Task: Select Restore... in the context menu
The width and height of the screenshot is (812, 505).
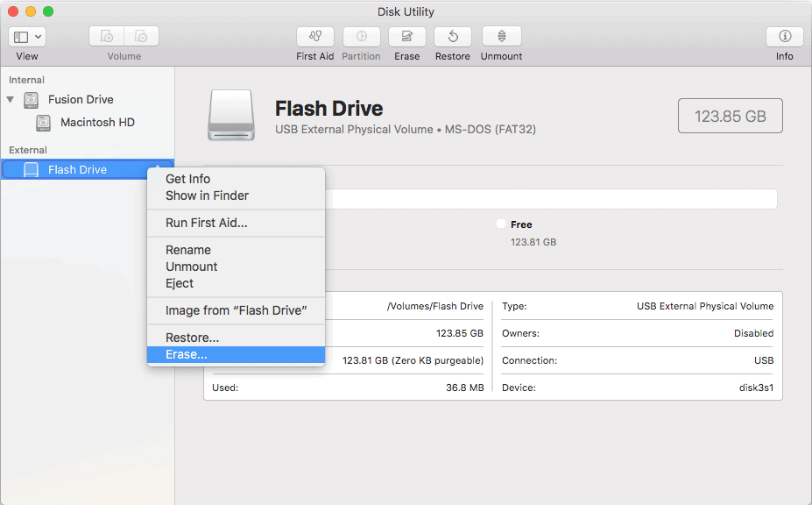Action: [237, 338]
